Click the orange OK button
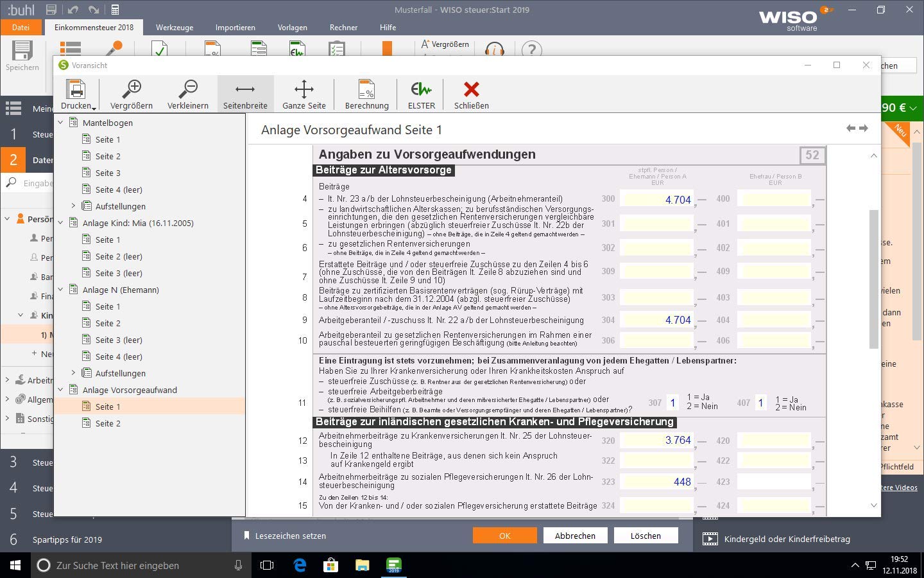 point(505,536)
